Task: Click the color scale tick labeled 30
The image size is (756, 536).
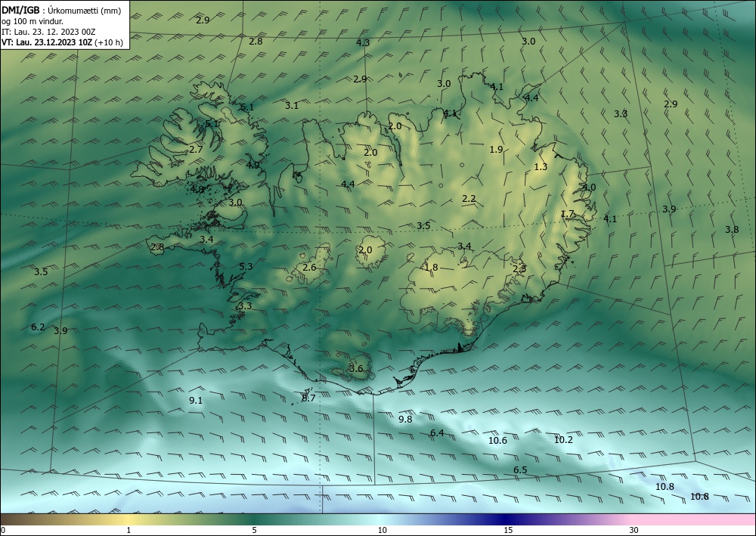Action: click(x=634, y=530)
